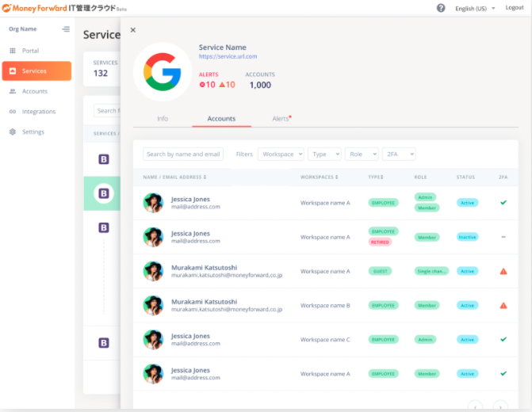Go to previous page arrow

[x=475, y=406]
